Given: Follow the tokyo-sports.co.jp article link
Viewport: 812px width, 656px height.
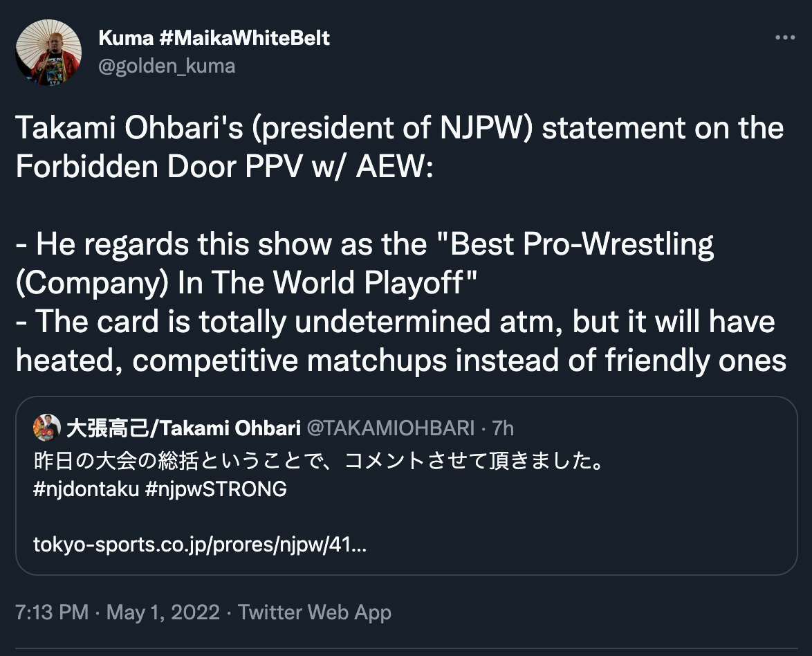Looking at the screenshot, I should click(x=199, y=545).
